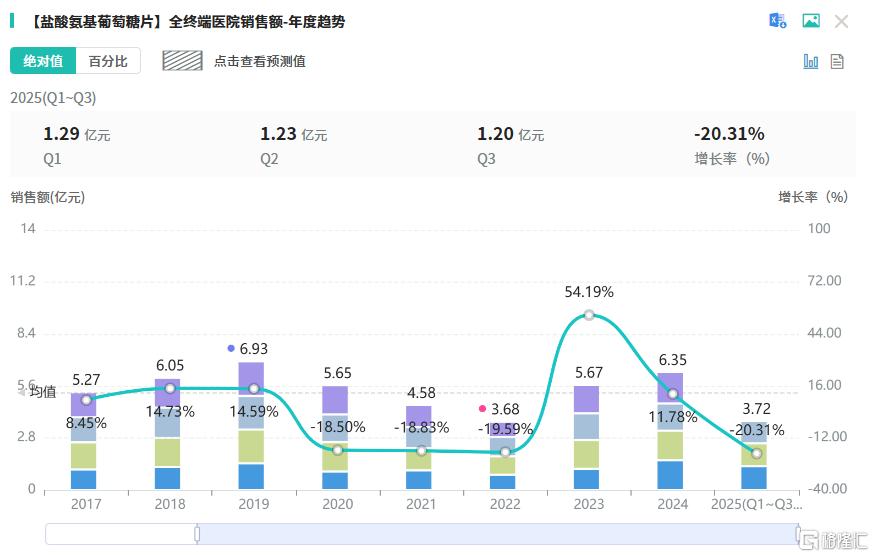Click the 2018 growth rate point

170,388
